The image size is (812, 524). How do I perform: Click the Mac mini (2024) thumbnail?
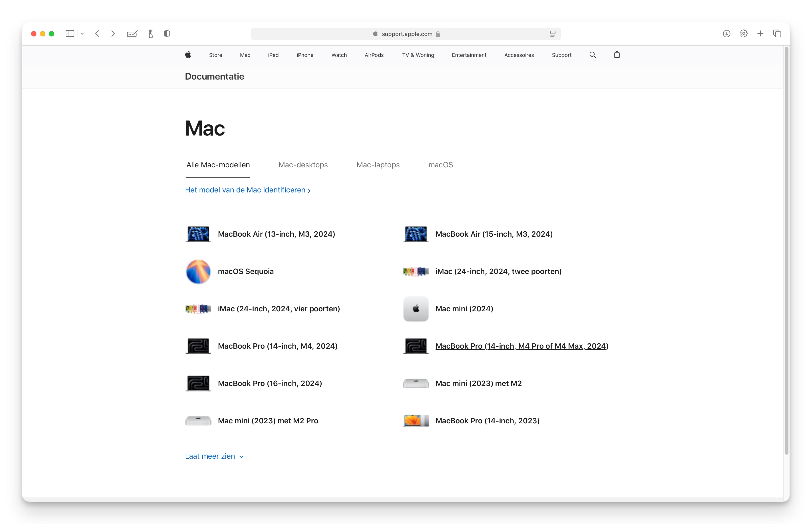pos(416,309)
